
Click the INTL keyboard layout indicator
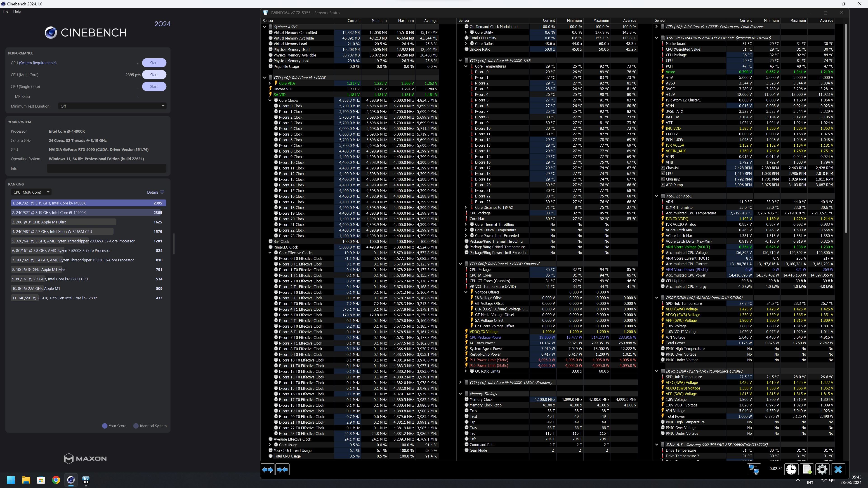pos(811,483)
